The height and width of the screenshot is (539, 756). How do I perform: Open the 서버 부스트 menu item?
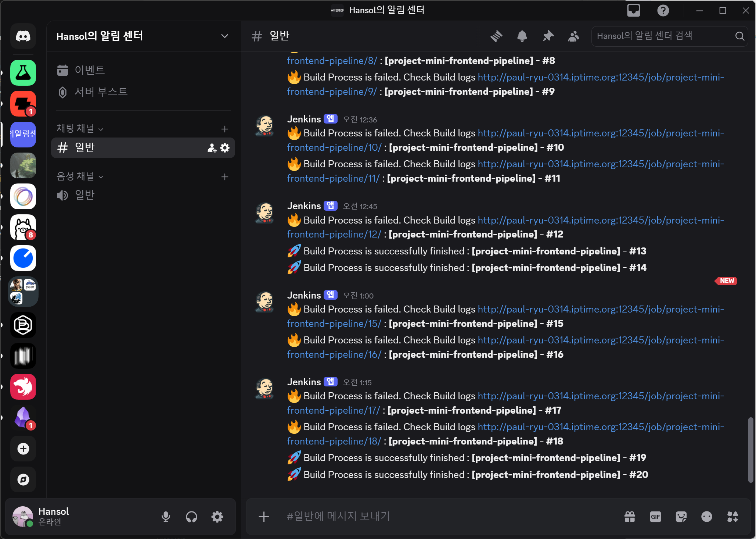101,92
